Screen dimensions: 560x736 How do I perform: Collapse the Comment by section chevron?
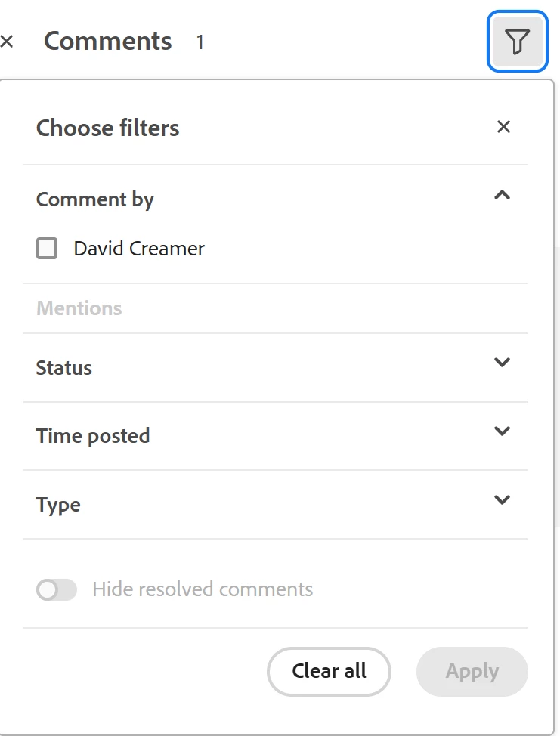pyautogui.click(x=502, y=195)
